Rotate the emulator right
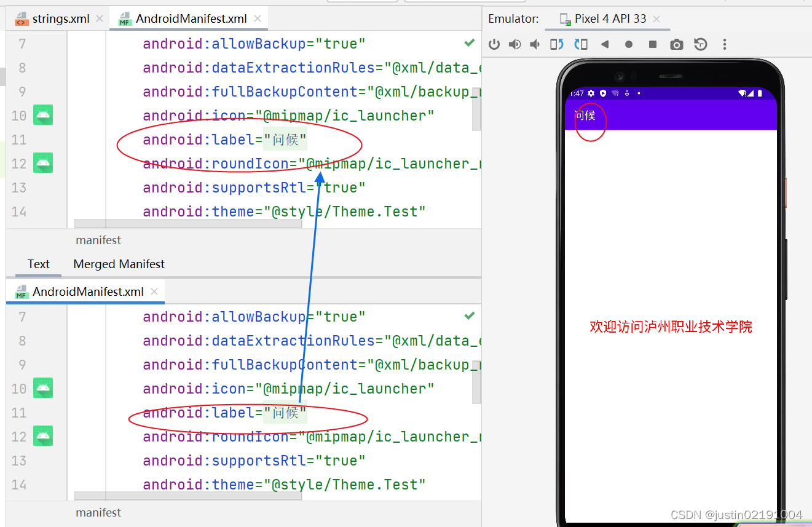This screenshot has width=812, height=527. [581, 44]
